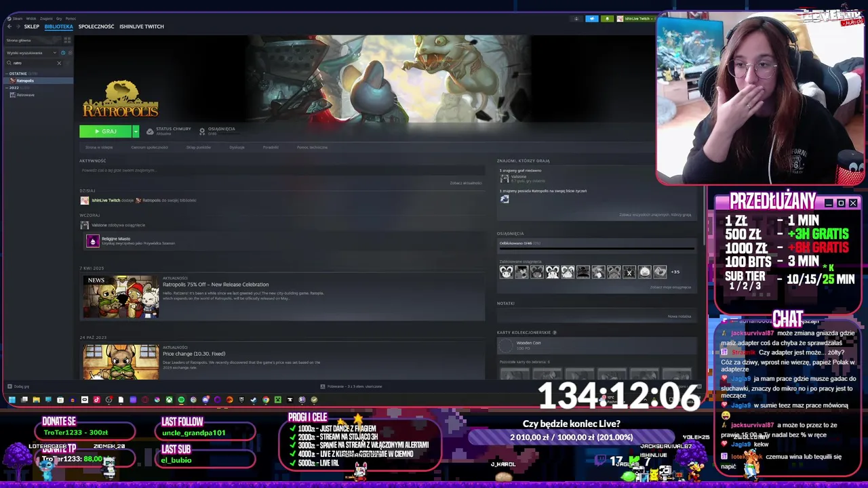Open Xbox app from taskbar

(169, 400)
